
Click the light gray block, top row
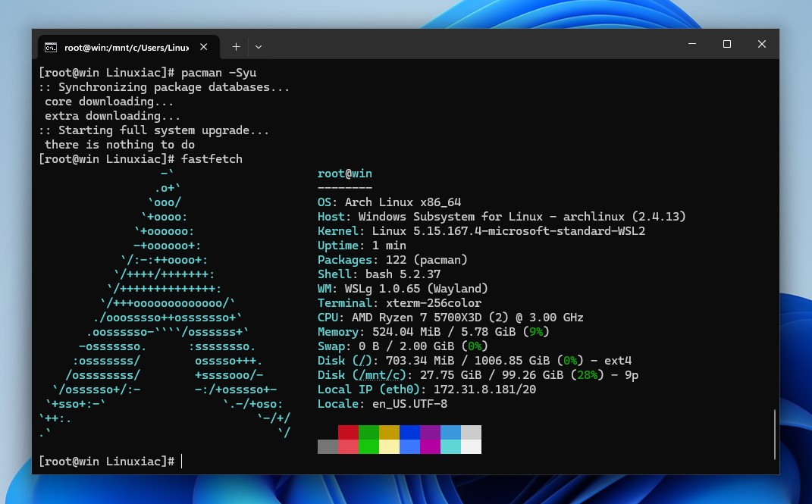[472, 433]
